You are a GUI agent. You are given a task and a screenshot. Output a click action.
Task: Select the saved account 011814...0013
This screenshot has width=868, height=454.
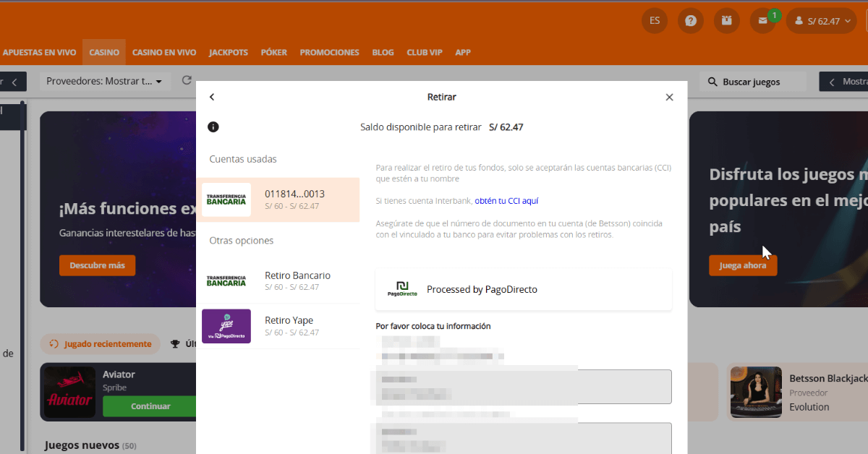(x=278, y=200)
